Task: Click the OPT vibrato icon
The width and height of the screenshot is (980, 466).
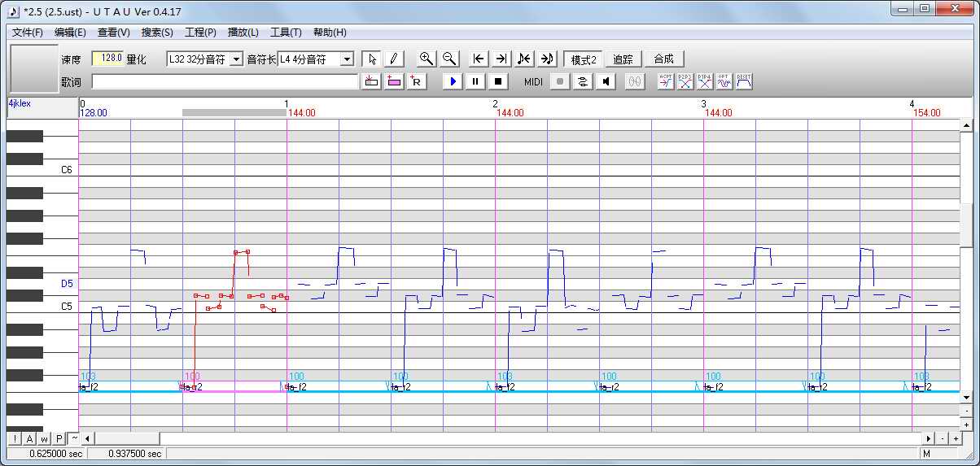Action: pos(724,81)
